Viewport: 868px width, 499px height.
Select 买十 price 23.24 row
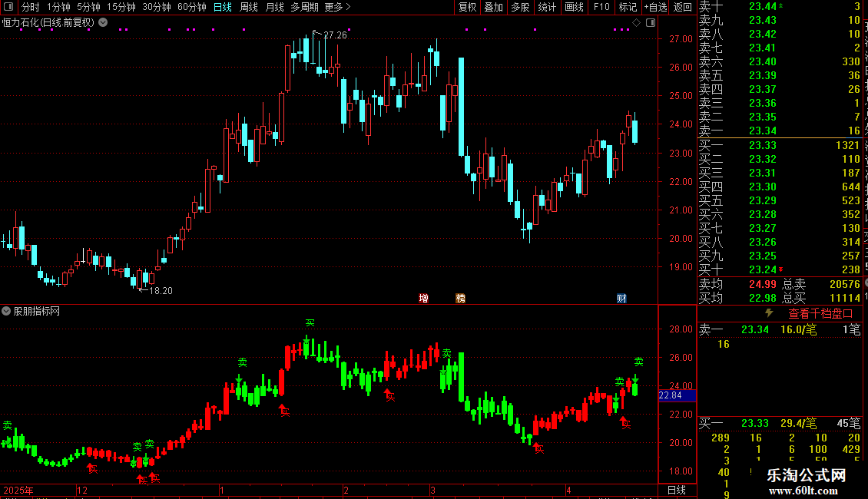coord(780,269)
